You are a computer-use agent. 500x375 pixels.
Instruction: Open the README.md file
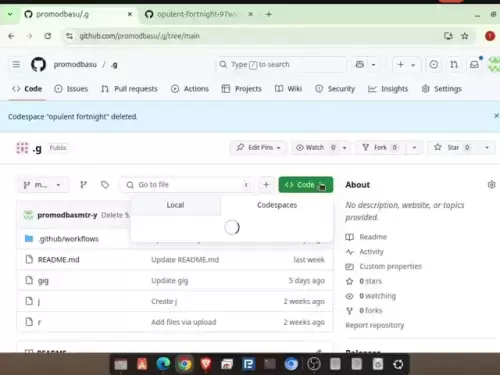click(59, 260)
